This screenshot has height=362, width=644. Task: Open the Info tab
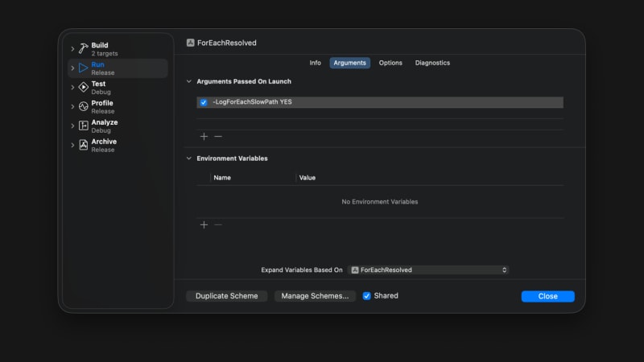[x=315, y=63]
